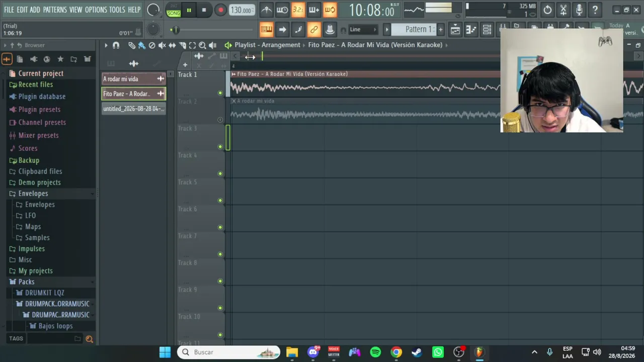Expand the pattern menu arrow
Viewport: 644px width, 362px height.
(x=387, y=30)
